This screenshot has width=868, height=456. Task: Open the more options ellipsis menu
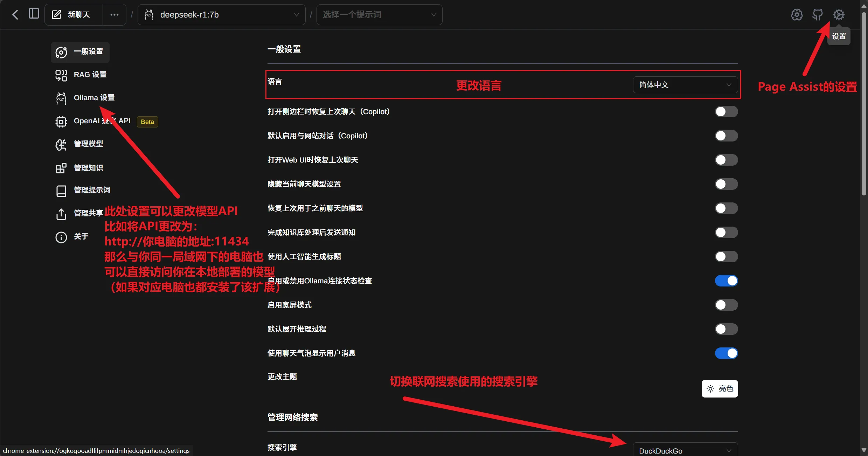[x=114, y=15]
